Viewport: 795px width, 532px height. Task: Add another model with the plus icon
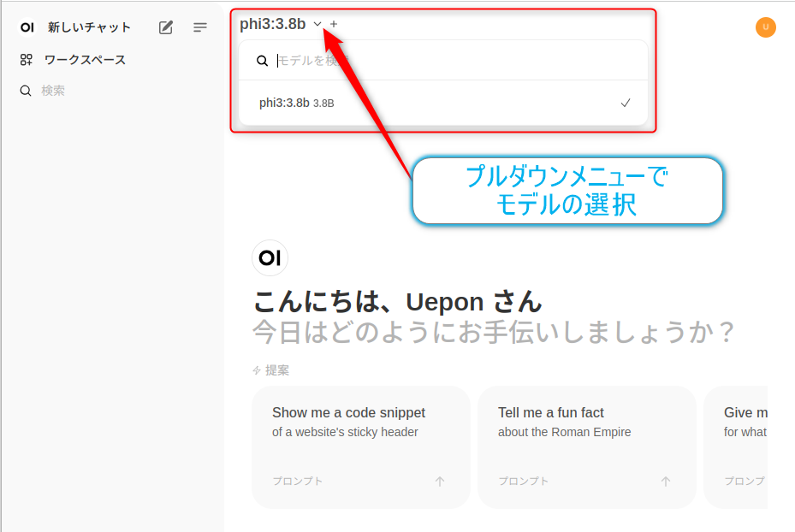coord(334,24)
